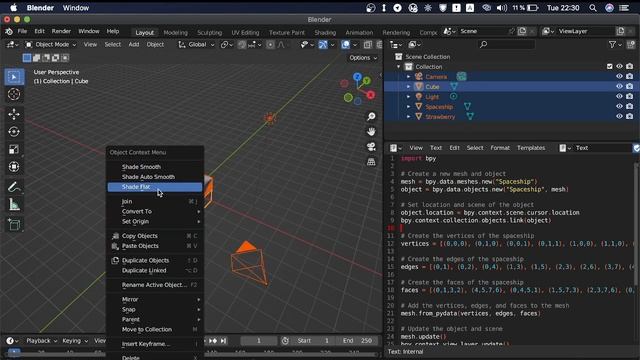Toggle the camera view icon

tap(371, 147)
